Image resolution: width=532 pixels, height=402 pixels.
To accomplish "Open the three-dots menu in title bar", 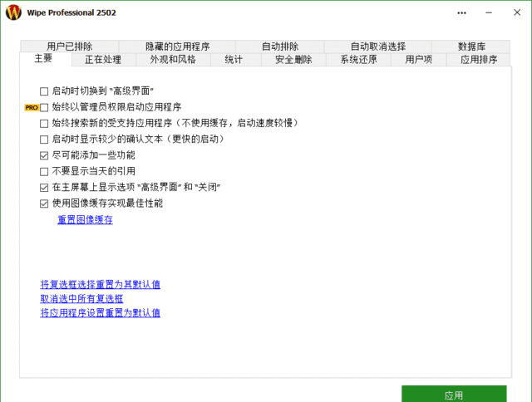I will click(461, 13).
